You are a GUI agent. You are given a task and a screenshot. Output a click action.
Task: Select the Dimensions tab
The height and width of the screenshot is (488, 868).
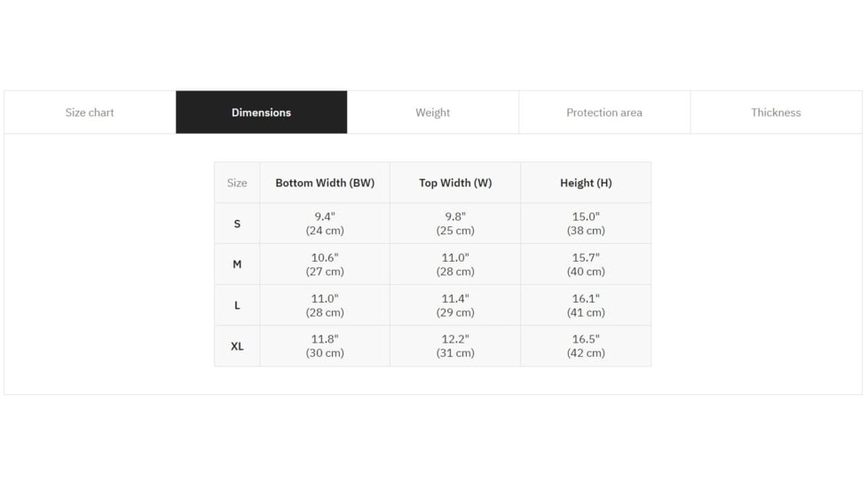tap(261, 113)
